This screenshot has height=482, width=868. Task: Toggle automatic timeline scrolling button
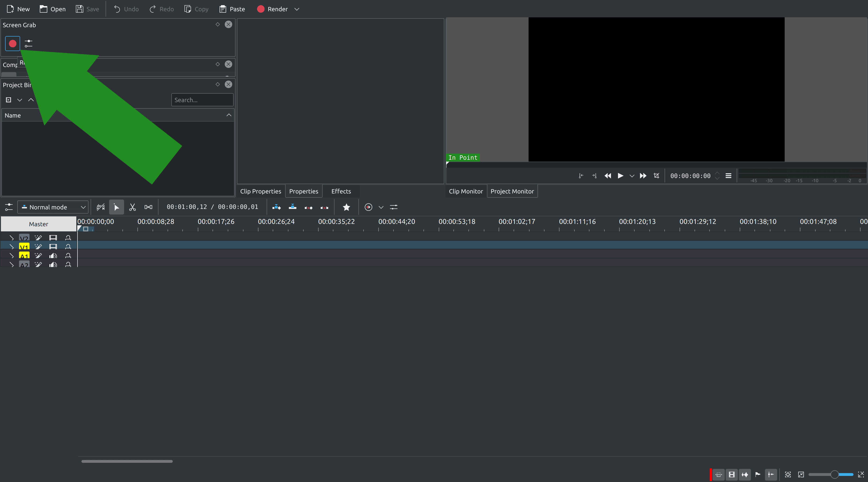(718, 475)
